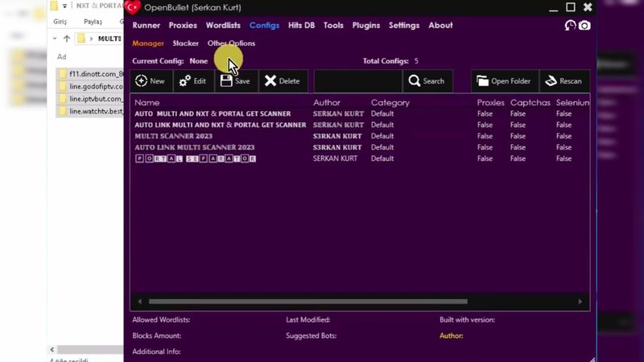Open the About tab

[x=440, y=26]
